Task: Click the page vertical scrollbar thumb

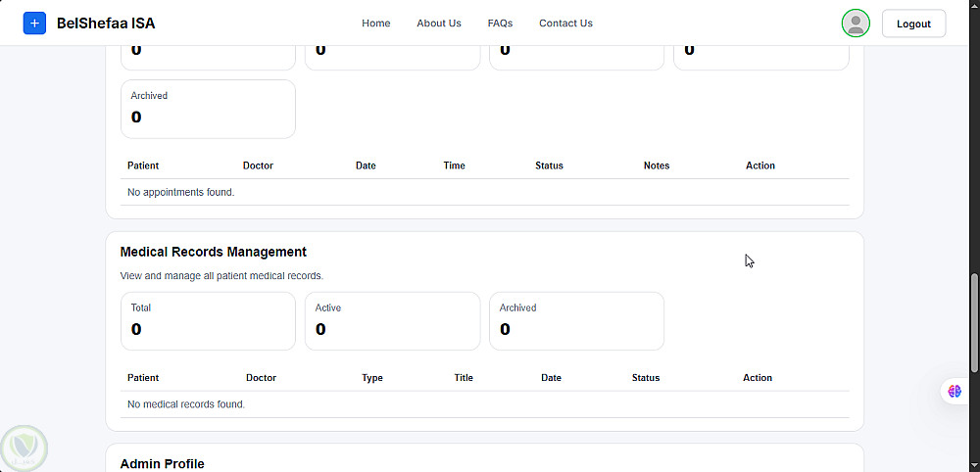Action: point(974,323)
